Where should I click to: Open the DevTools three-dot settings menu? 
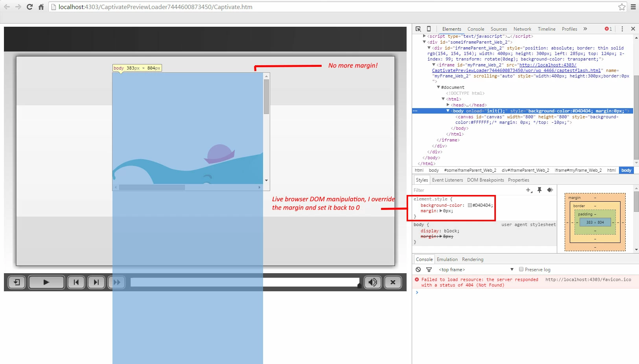[622, 29]
